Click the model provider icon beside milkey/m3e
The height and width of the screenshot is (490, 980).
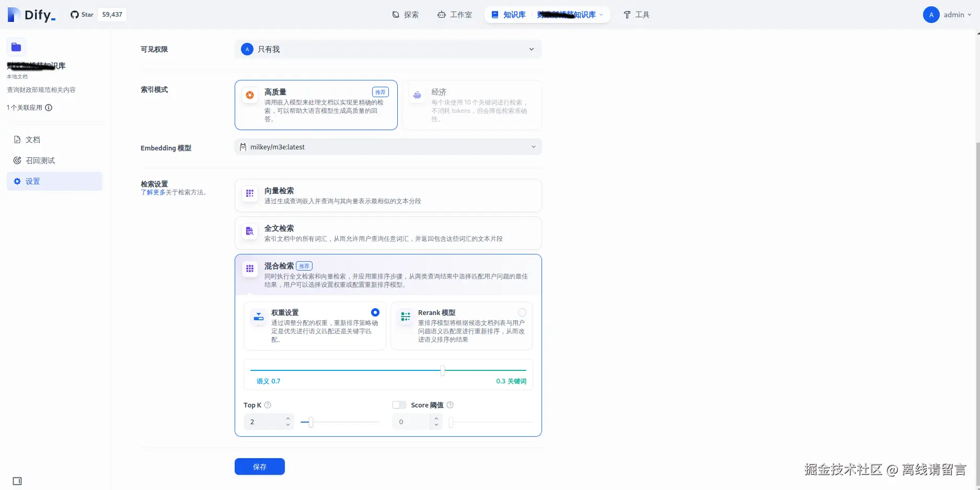[x=243, y=147]
